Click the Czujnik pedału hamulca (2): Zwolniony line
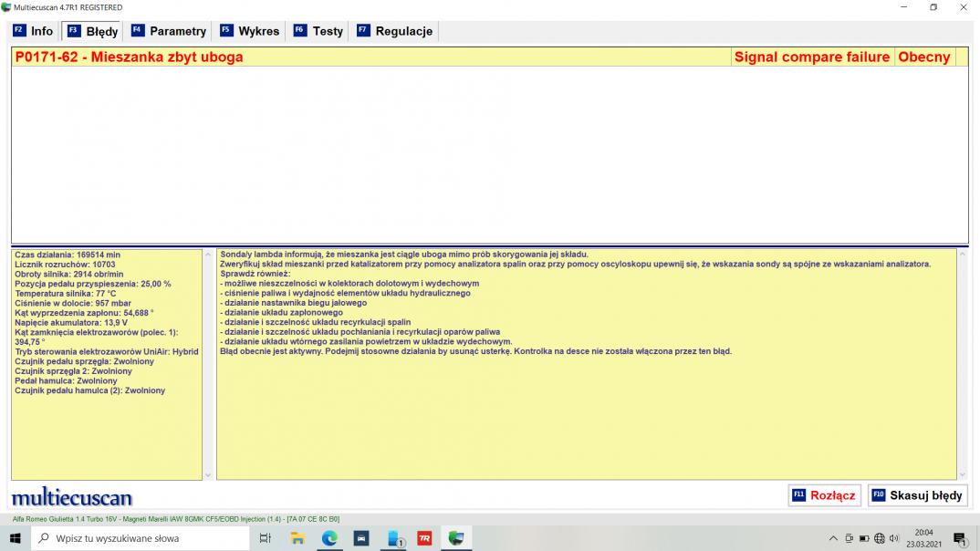 pos(90,390)
